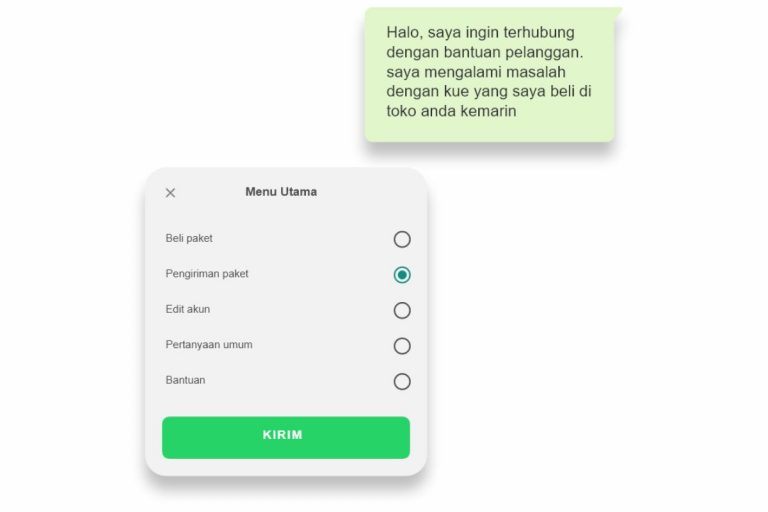Click the pointed tail of the chat bubble
This screenshot has height=512, width=768.
click(x=617, y=12)
